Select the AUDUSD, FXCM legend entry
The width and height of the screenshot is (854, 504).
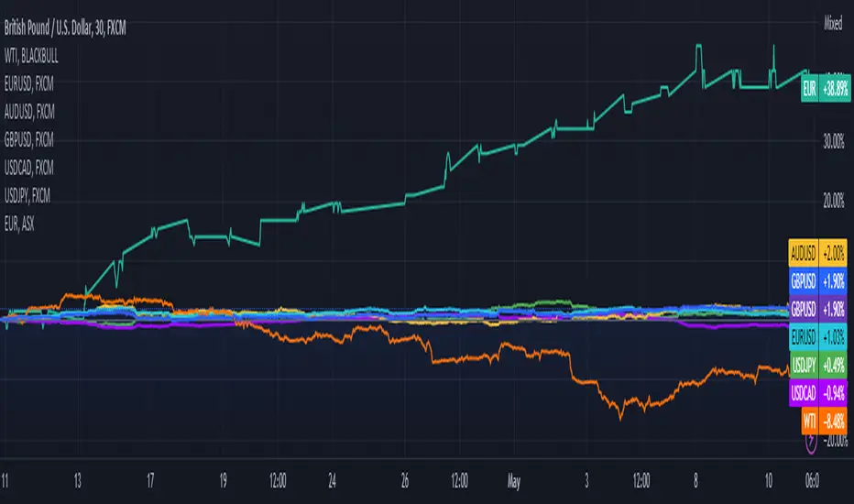point(29,112)
